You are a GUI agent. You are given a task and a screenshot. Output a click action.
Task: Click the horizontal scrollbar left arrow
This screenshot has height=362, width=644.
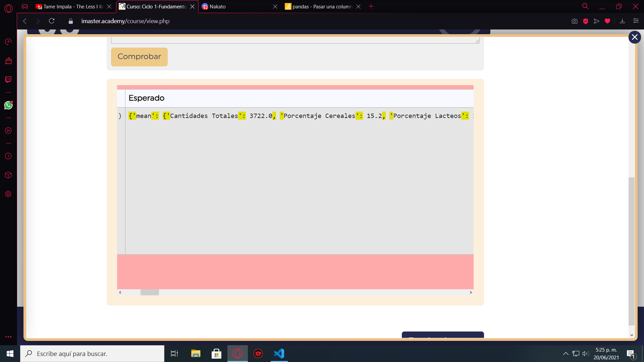(120, 292)
